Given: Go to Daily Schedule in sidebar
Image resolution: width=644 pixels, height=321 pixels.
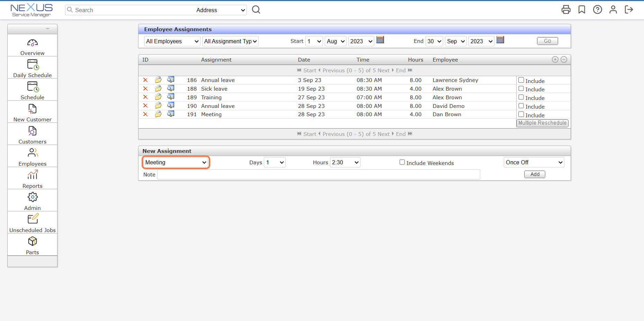Looking at the screenshot, I should tap(33, 68).
